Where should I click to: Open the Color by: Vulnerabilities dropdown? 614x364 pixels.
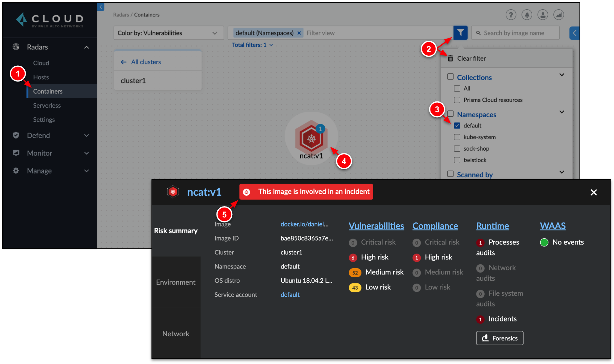tap(168, 33)
